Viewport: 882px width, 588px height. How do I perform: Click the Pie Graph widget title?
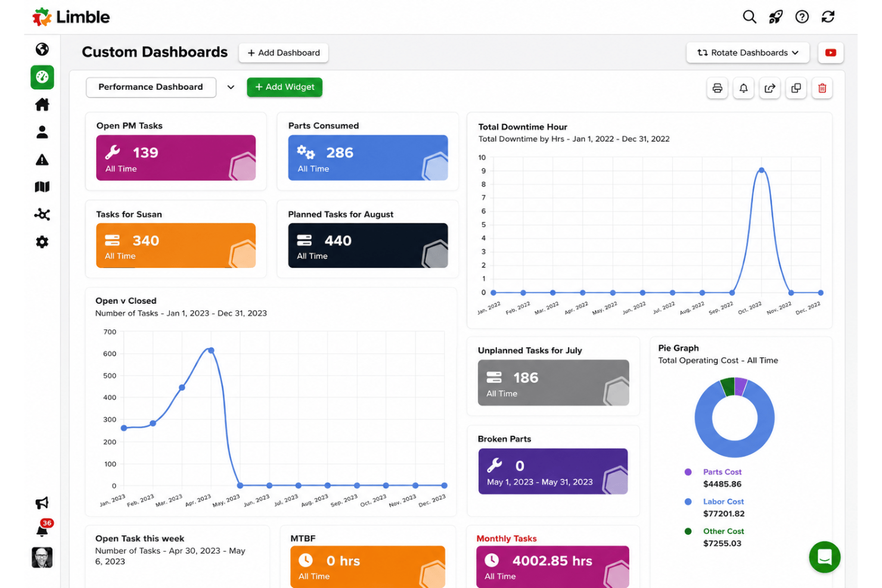(x=678, y=348)
